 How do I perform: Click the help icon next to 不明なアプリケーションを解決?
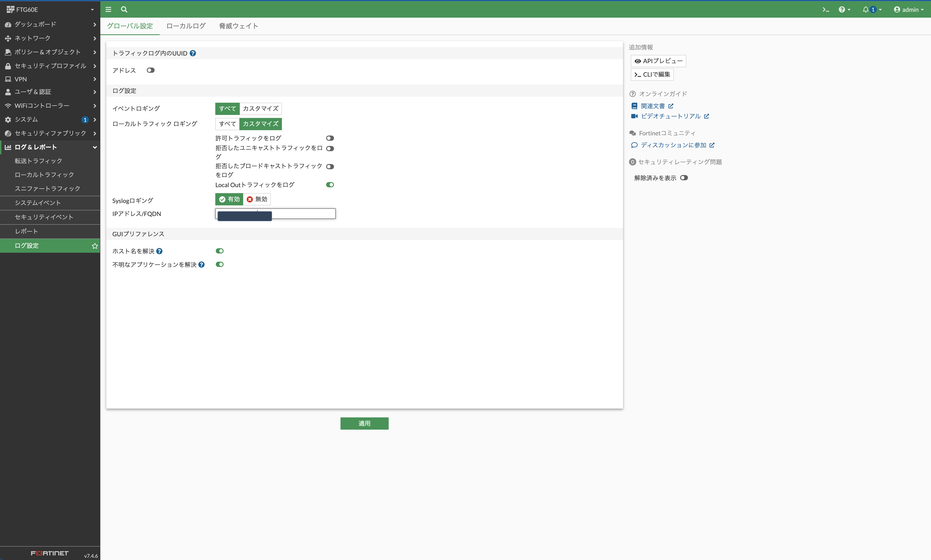coord(201,265)
